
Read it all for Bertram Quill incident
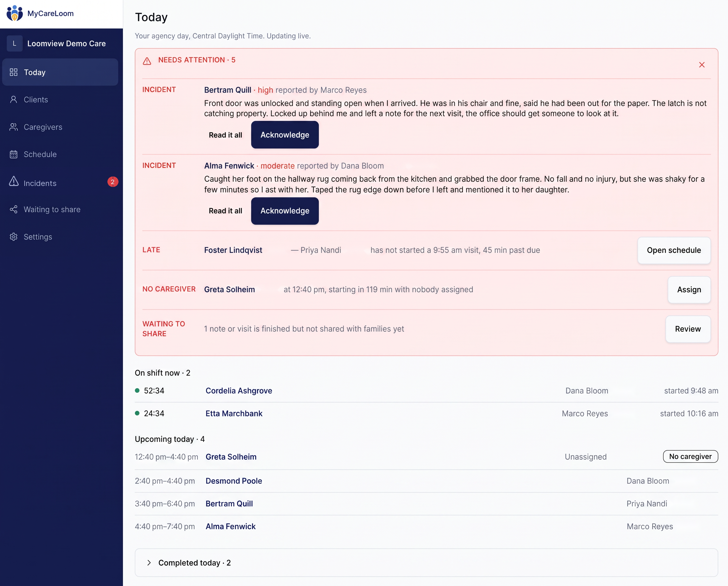225,135
